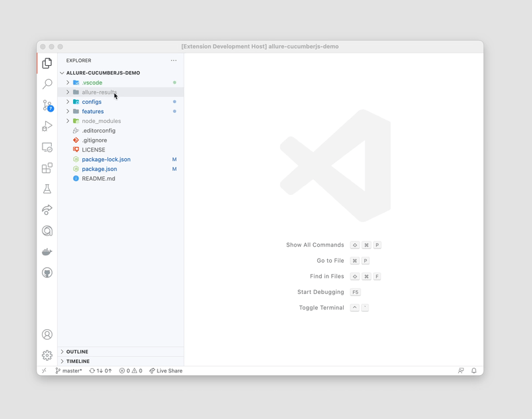Expand the features folder

tap(92, 112)
